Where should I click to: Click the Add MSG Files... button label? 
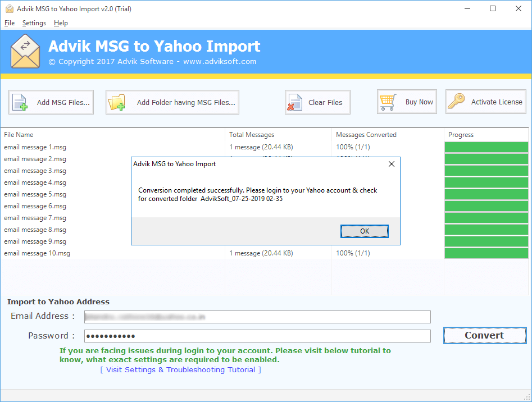point(63,102)
